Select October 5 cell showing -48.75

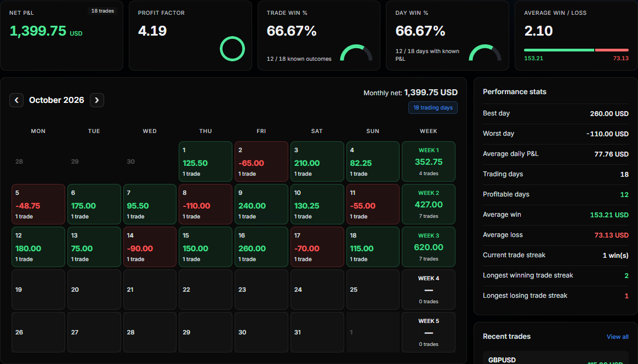[x=38, y=204]
